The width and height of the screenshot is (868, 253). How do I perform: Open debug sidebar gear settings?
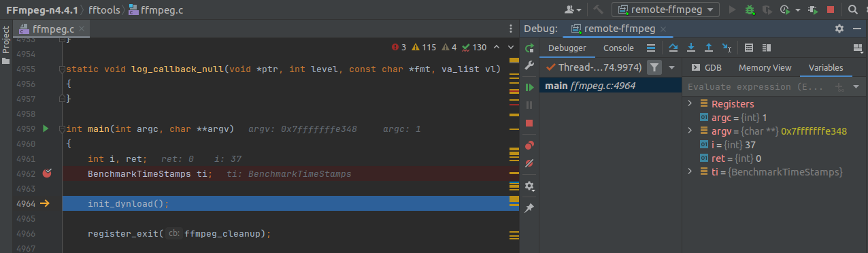(x=530, y=186)
